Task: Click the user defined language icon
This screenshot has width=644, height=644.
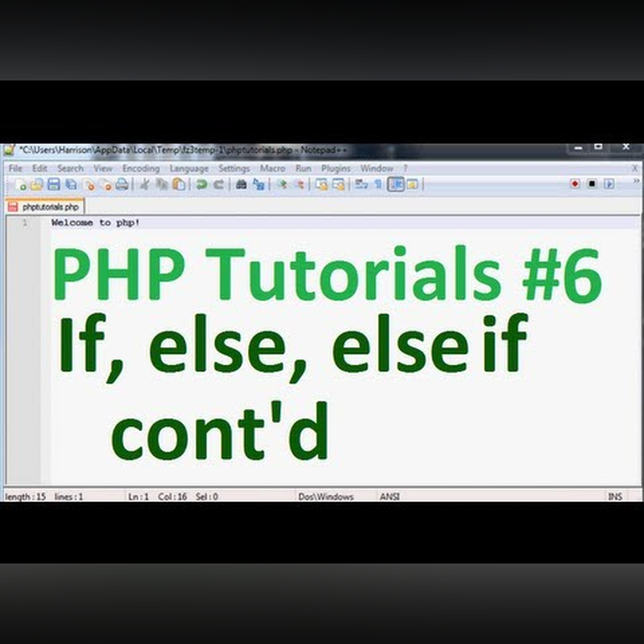Action: (x=413, y=184)
